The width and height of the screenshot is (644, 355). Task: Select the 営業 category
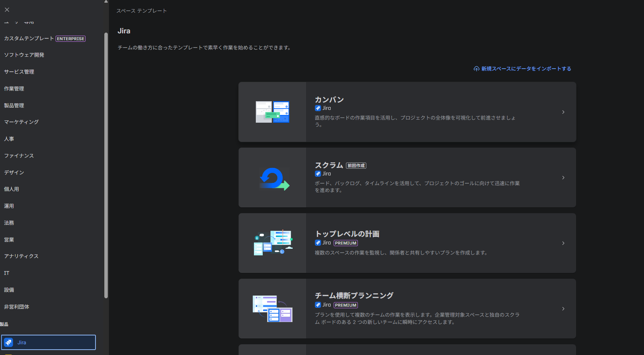(9, 240)
